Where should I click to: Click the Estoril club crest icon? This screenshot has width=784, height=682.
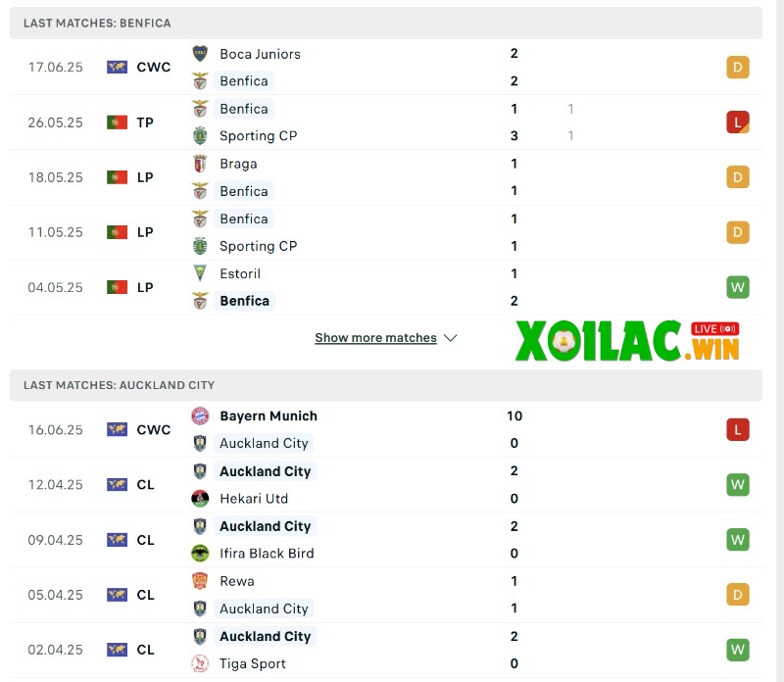(x=200, y=273)
